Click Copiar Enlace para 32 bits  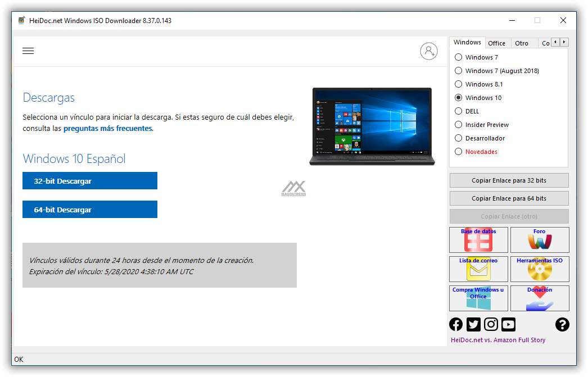point(509,180)
